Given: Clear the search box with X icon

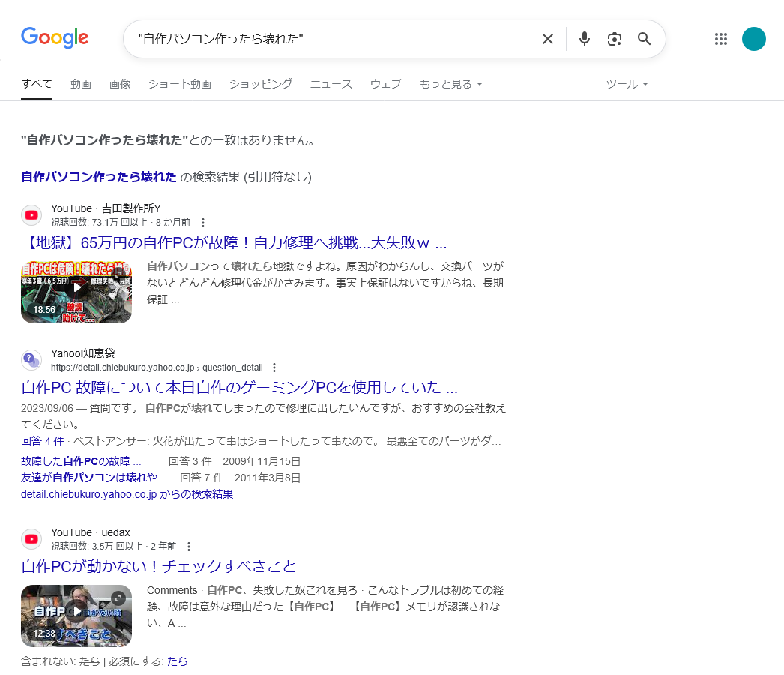Looking at the screenshot, I should click(x=548, y=39).
